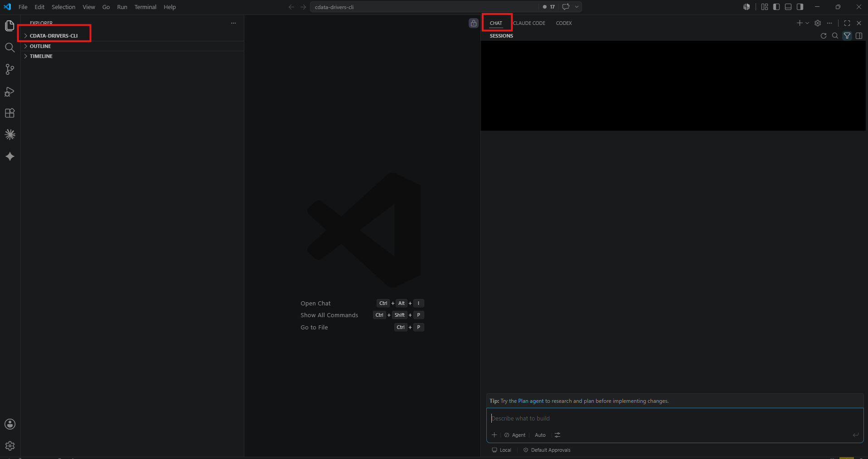Open the Run and Debug view
Viewport: 868px width, 459px height.
pyautogui.click(x=10, y=92)
